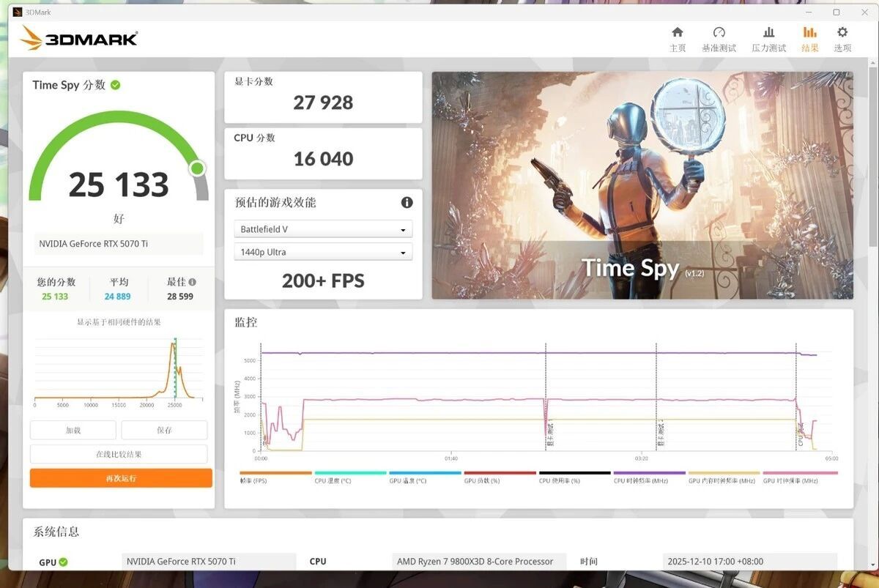The height and width of the screenshot is (588, 879).
Task: Toggle the GPU 温度 (°C) legend swatch
Action: coord(425,473)
